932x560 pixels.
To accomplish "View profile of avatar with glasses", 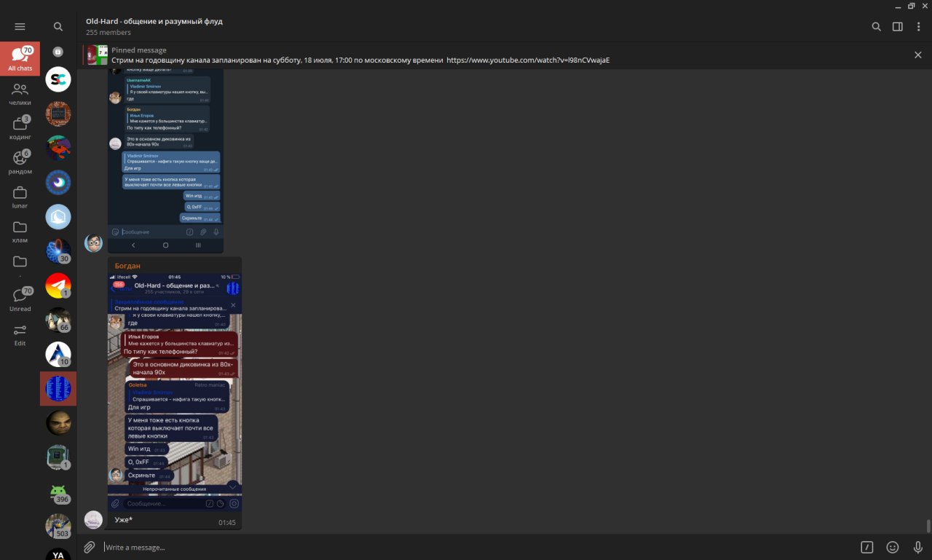I will pyautogui.click(x=94, y=243).
